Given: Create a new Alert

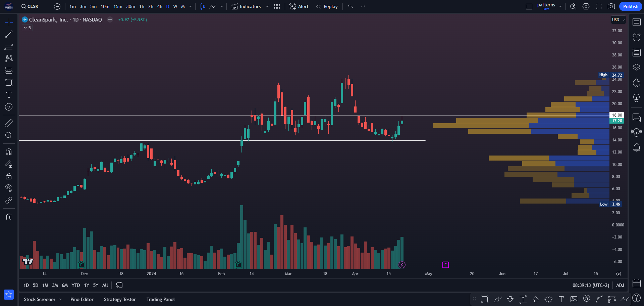Looking at the screenshot, I should [299, 6].
